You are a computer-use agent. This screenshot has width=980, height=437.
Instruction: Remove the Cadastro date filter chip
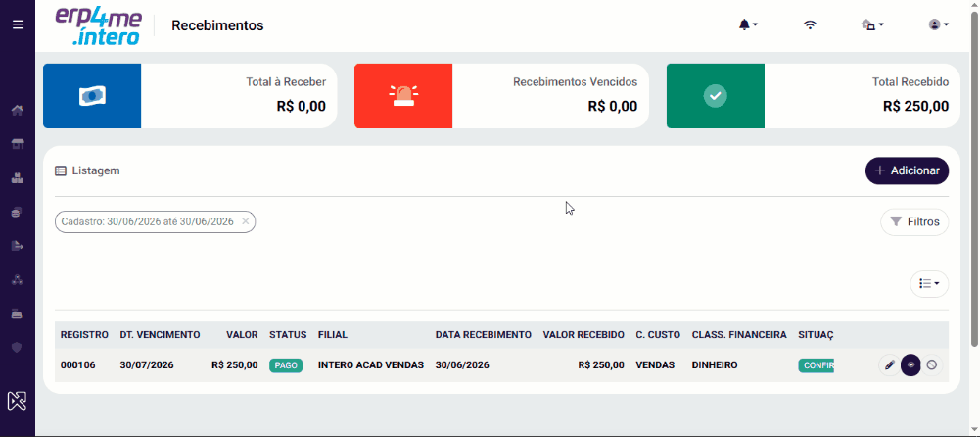(245, 221)
